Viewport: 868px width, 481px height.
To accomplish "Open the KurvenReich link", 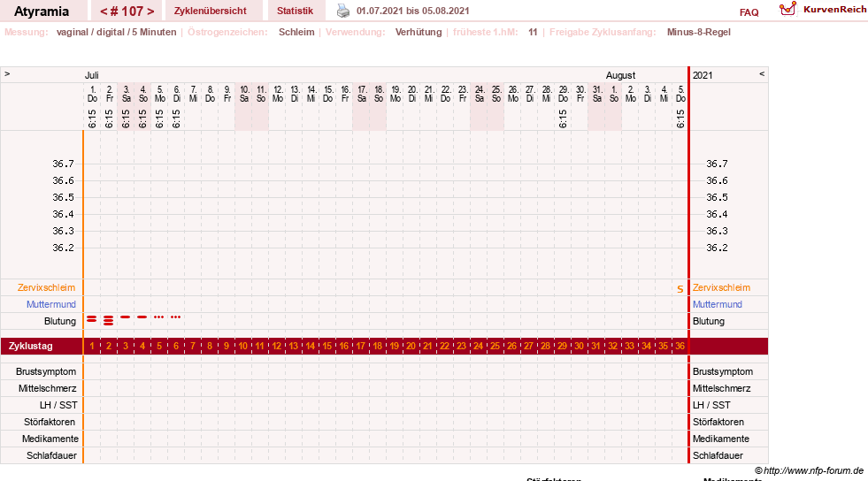I will point(834,10).
